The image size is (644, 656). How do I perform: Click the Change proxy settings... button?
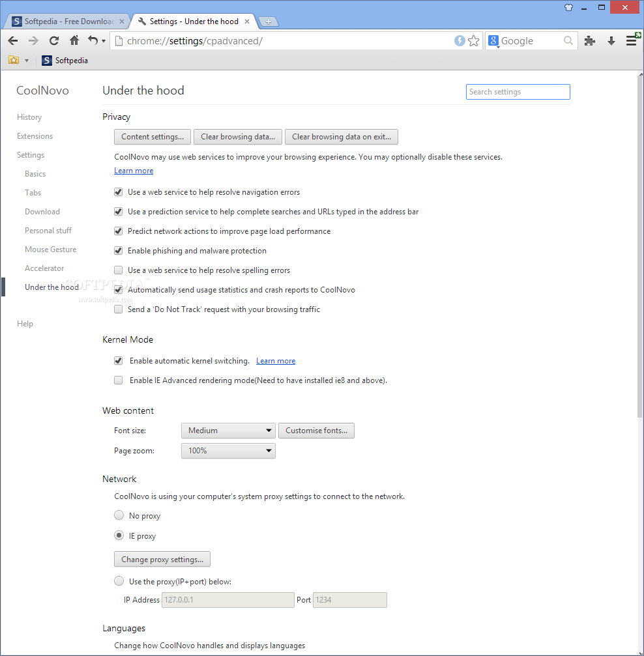tap(162, 560)
